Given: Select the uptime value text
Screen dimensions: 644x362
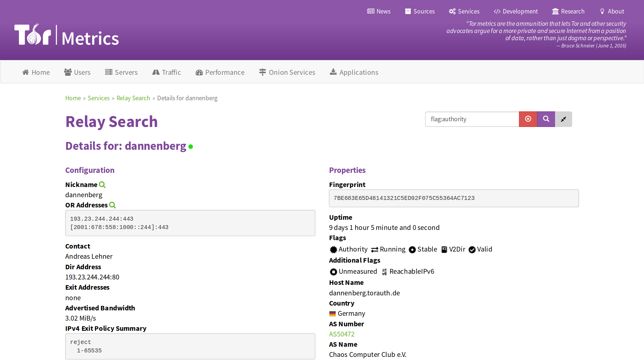Looking at the screenshot, I should point(384,228).
